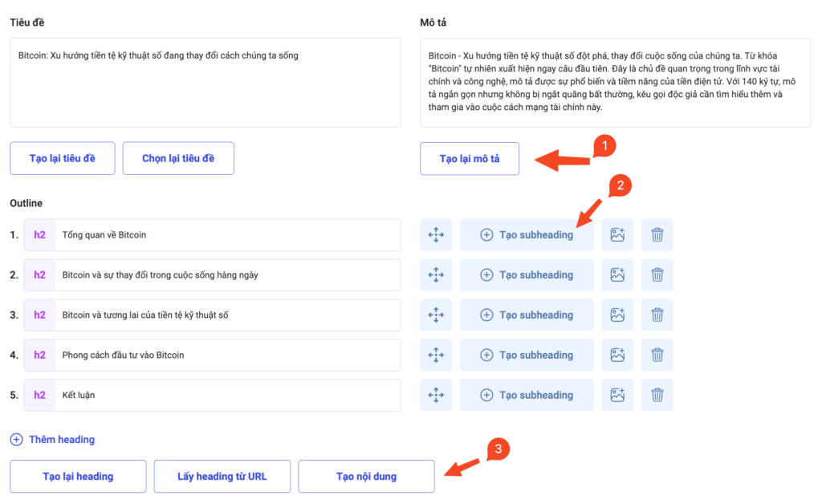Select image icon on "Bitcoin và tương lai" row

[x=616, y=315]
